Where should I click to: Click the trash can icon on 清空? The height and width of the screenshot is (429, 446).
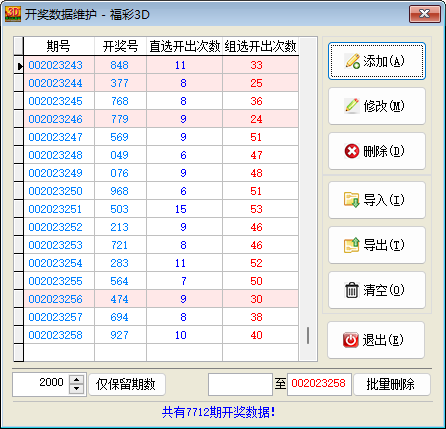tap(352, 290)
